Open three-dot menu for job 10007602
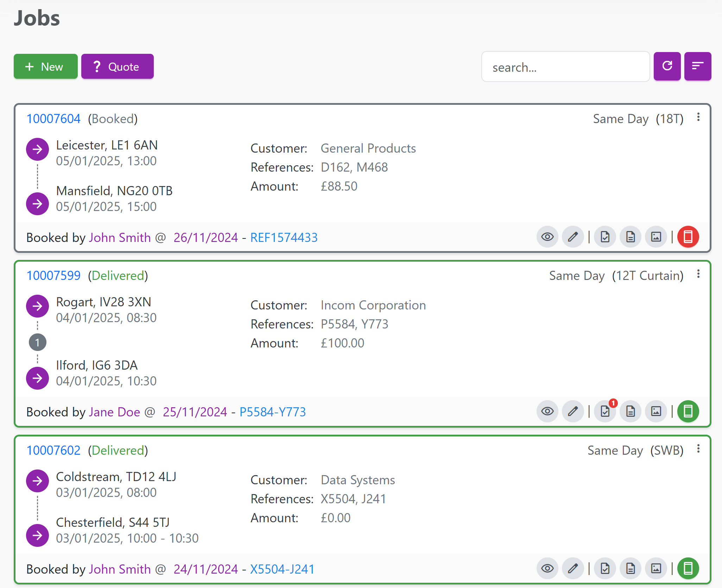 click(698, 449)
